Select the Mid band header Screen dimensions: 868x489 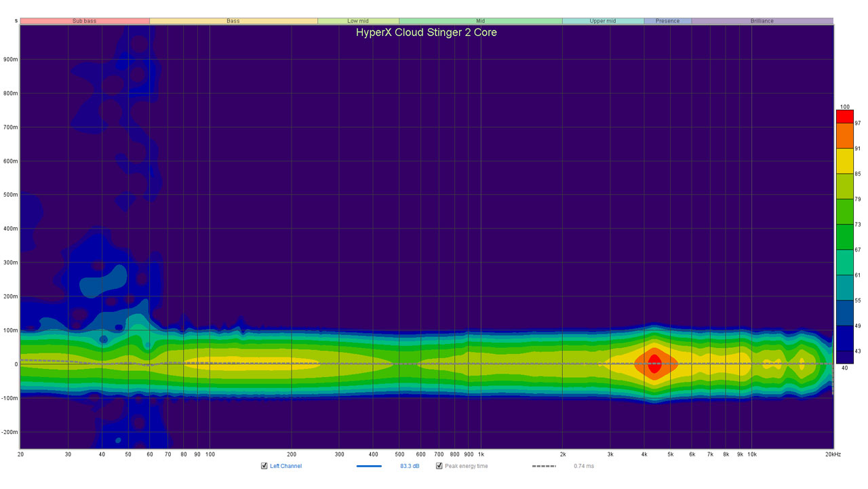click(x=481, y=21)
